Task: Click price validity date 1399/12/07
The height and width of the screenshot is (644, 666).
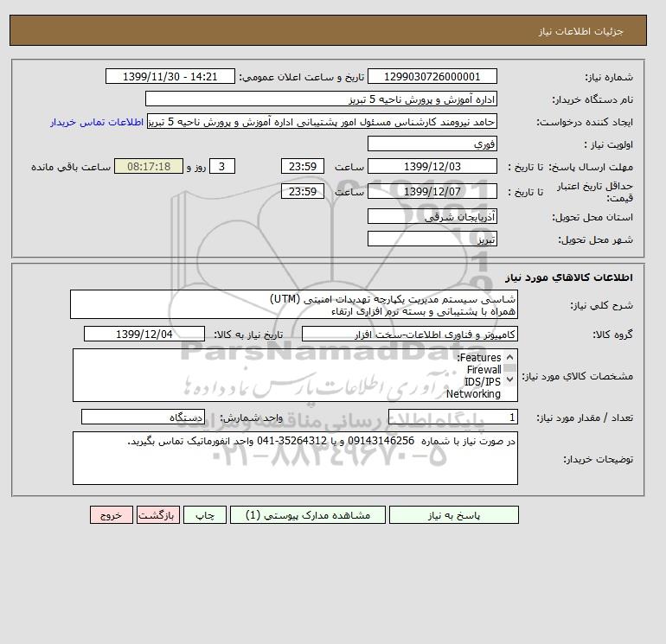Action: click(x=432, y=191)
